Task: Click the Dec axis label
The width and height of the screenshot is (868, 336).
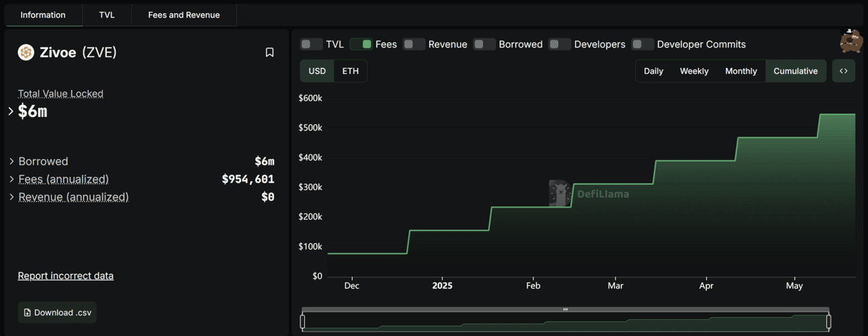Action: tap(351, 286)
